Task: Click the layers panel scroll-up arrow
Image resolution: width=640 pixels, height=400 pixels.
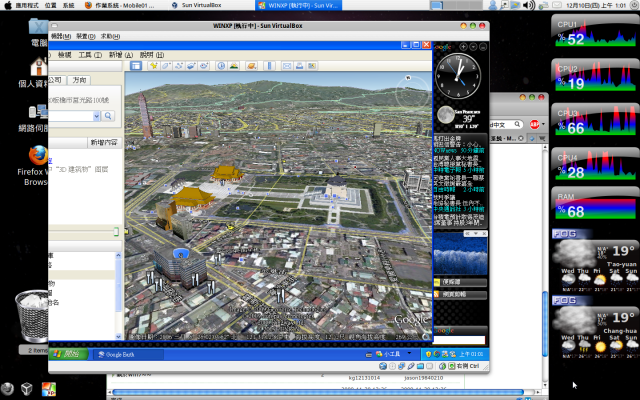Action: click(x=118, y=255)
